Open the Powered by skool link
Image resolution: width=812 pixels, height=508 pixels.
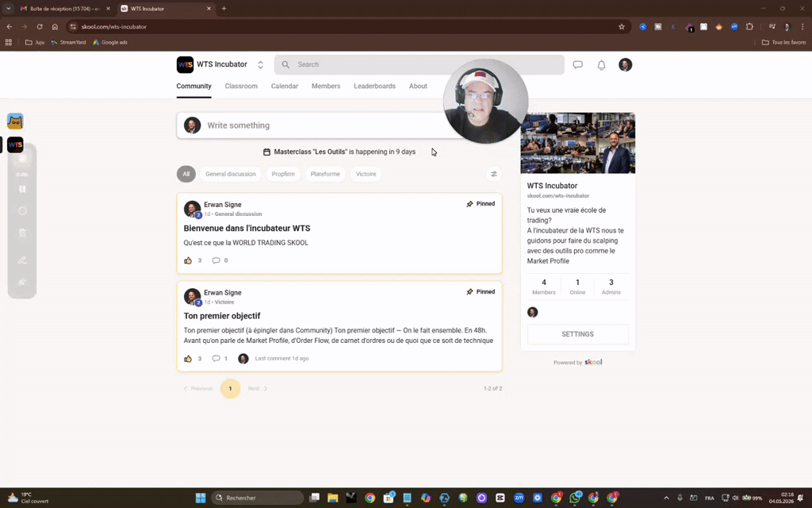click(577, 362)
